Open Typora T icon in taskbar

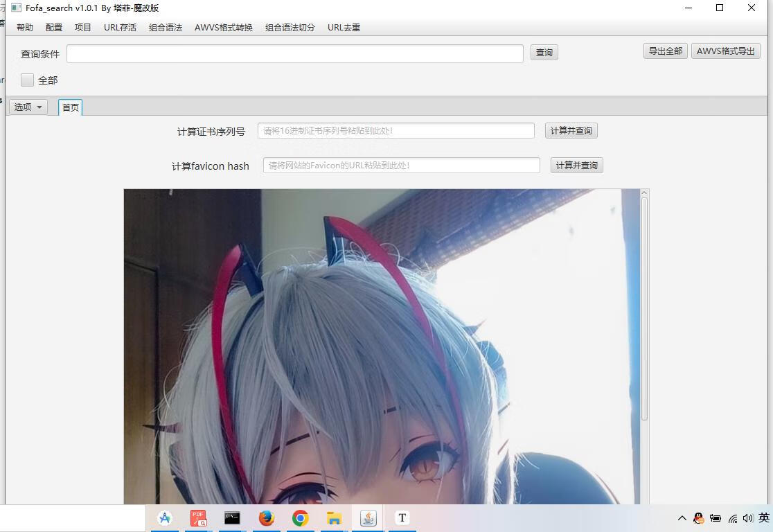(402, 517)
